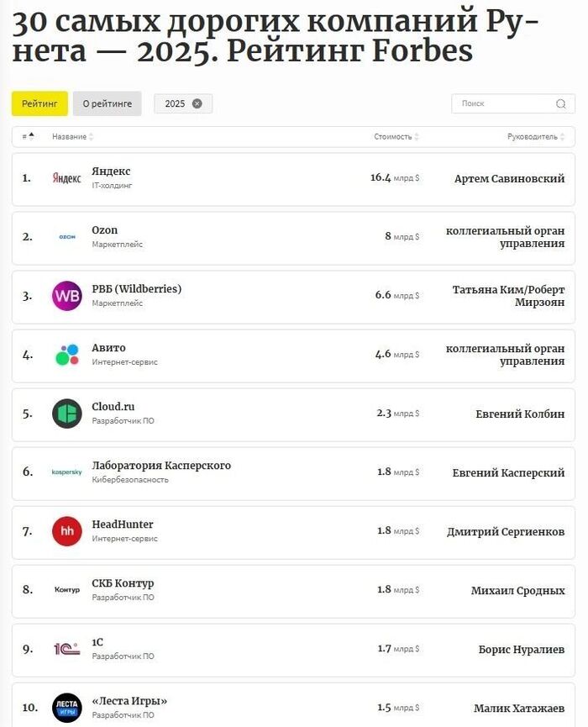
Task: Open the Лаборатория Касперского company link
Action: coord(161,466)
